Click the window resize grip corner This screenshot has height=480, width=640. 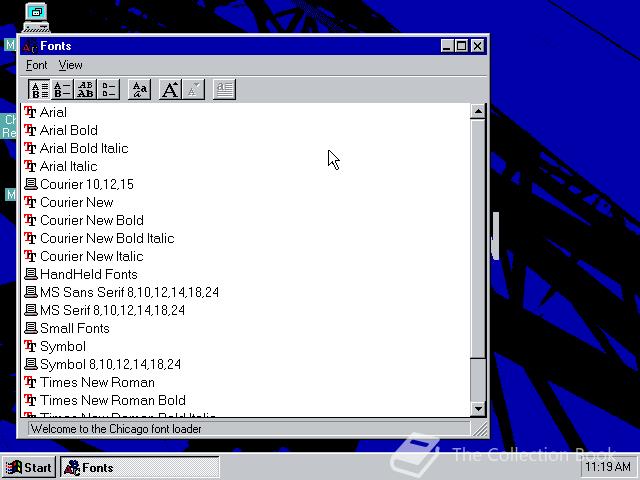(479, 429)
